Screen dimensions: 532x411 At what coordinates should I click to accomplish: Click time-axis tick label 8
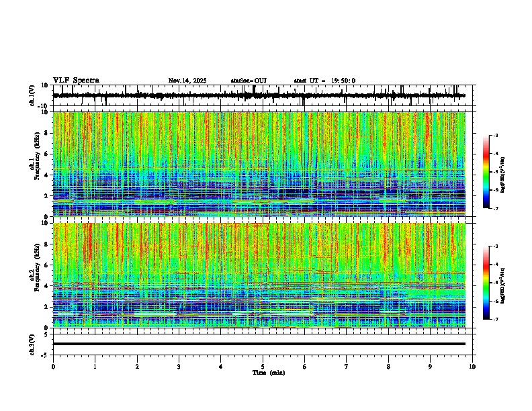pyautogui.click(x=388, y=367)
